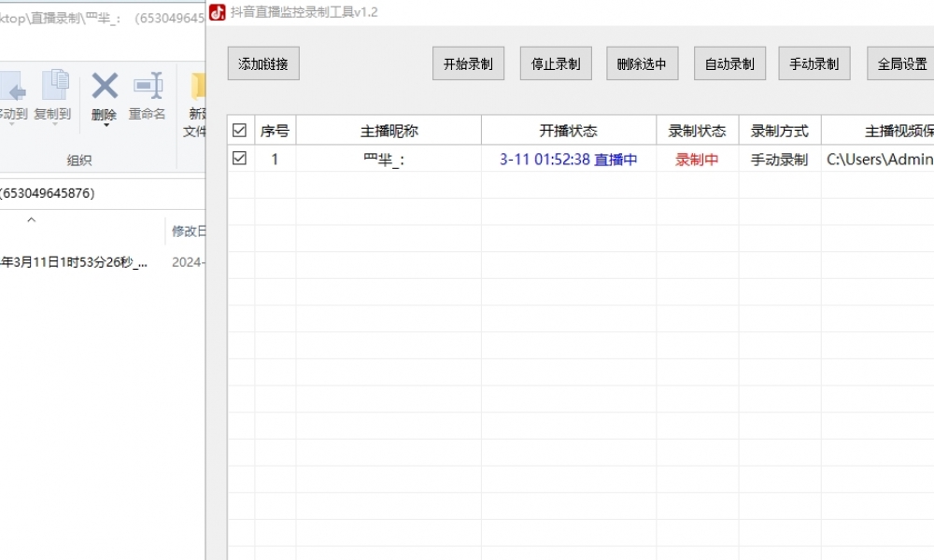Image resolution: width=934 pixels, height=560 pixels.
Task: Switch to 自动录制 mode
Action: [729, 63]
